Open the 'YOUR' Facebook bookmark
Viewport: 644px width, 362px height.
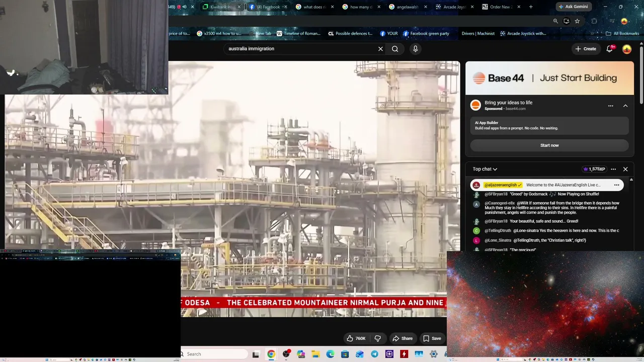click(389, 34)
